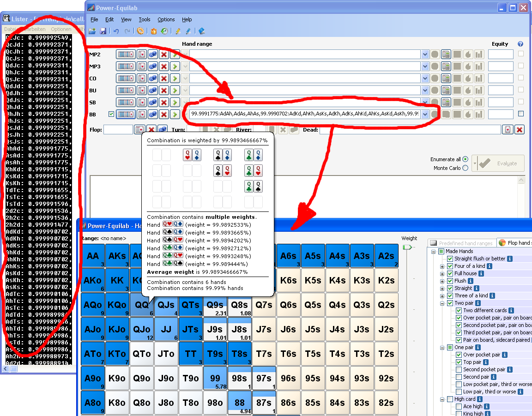Click the flame icon in the toolbar
Viewport: 532px width, 416px height.
(x=154, y=31)
